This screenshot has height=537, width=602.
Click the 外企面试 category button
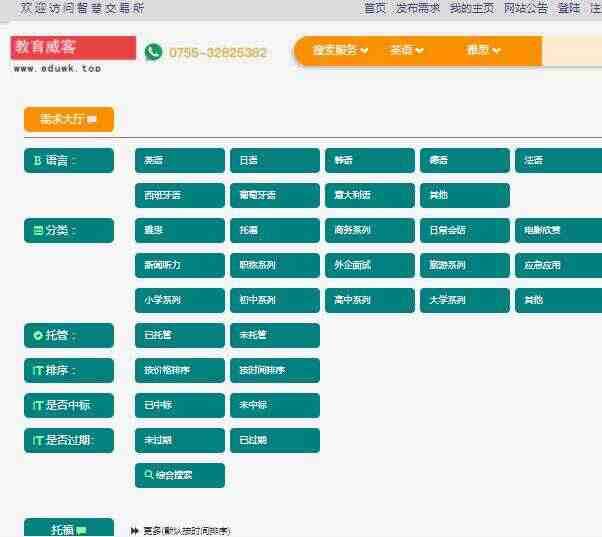(370, 265)
